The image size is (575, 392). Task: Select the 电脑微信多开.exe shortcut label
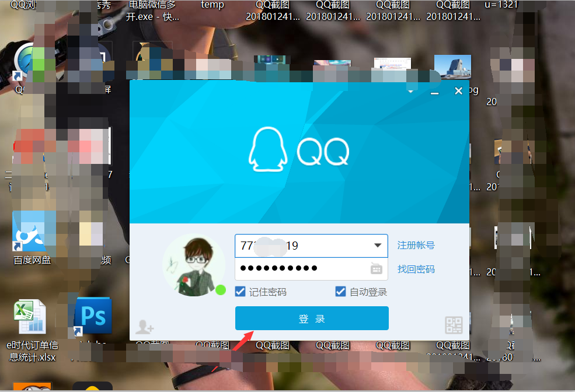[152, 11]
